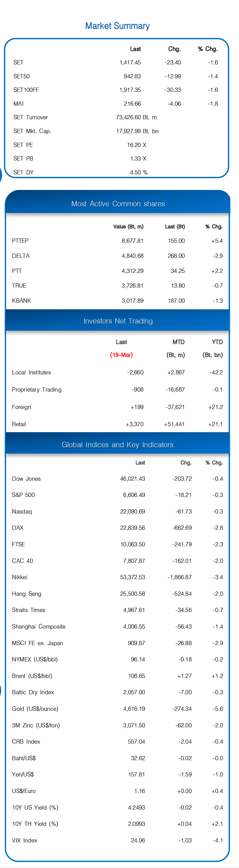Select the SET Turnover row label
239x868 pixels.
click(31, 117)
